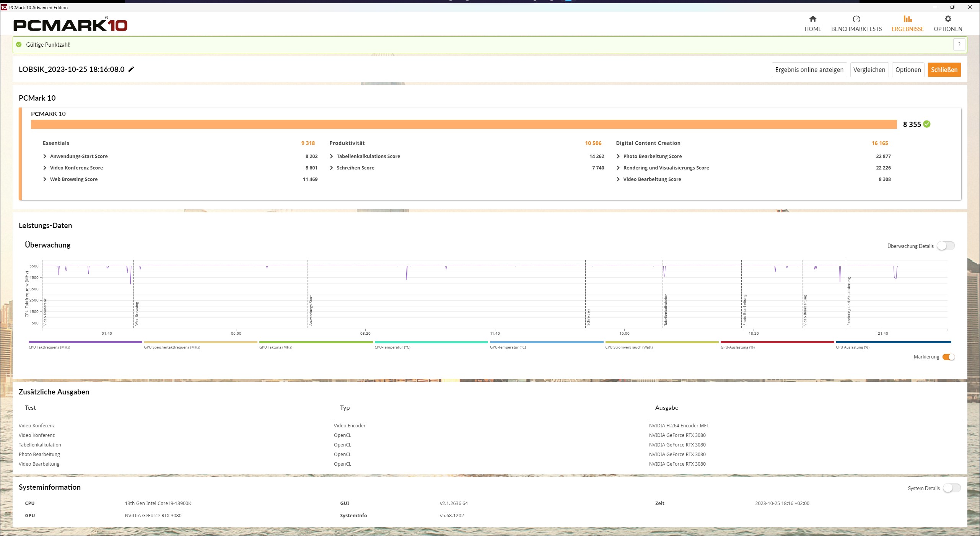Screen dimensions: 980x536
Task: Click the Video Encoder type cell
Action: point(350,425)
